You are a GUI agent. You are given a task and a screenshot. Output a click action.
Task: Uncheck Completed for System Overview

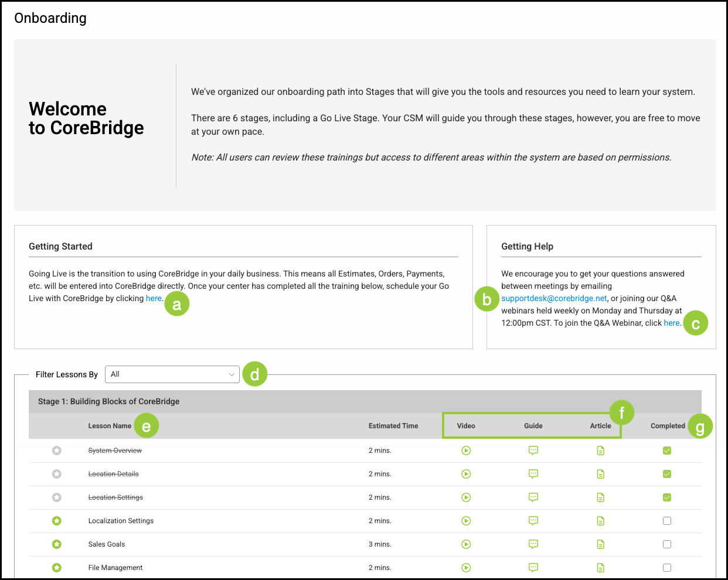[x=667, y=451]
